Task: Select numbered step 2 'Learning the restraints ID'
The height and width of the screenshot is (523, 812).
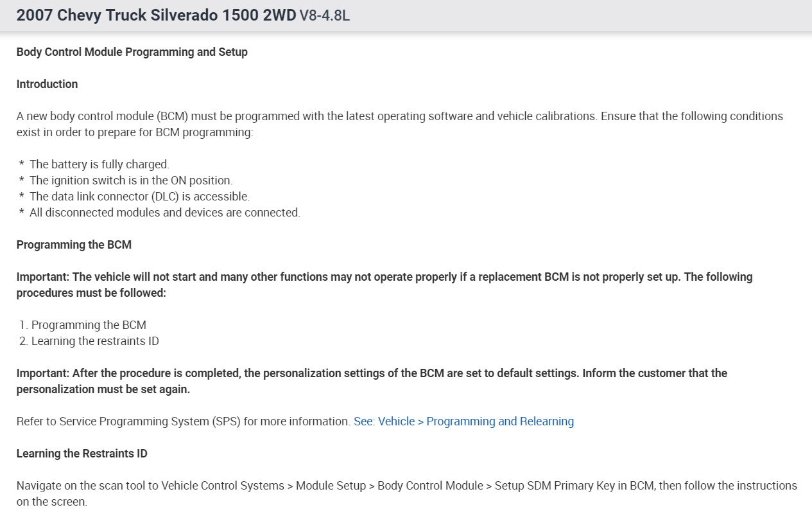Action: pos(95,341)
